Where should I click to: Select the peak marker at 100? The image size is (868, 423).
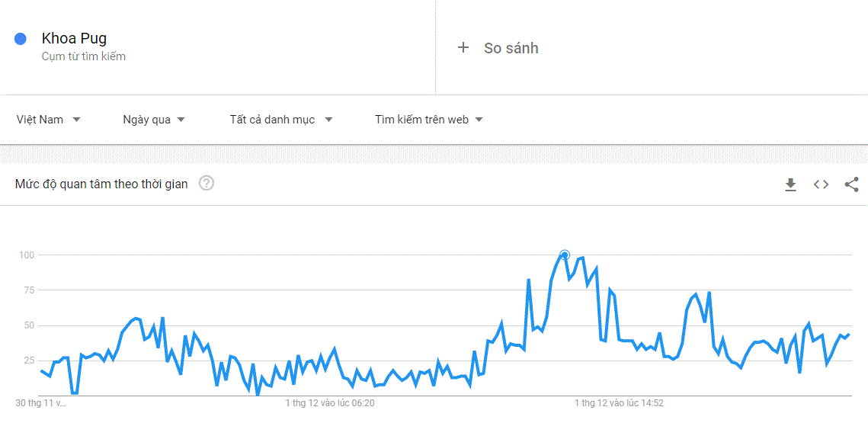point(565,255)
